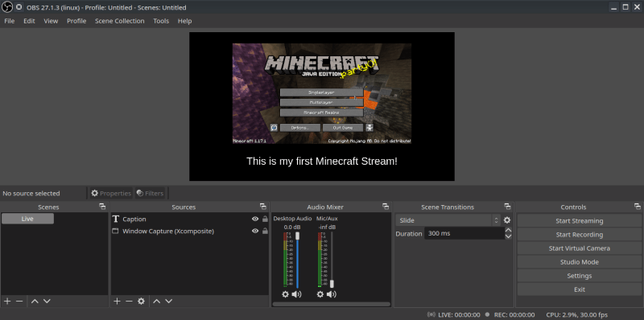The width and height of the screenshot is (644, 320).
Task: Hide the Caption source with eye icon
Action: [255, 219]
